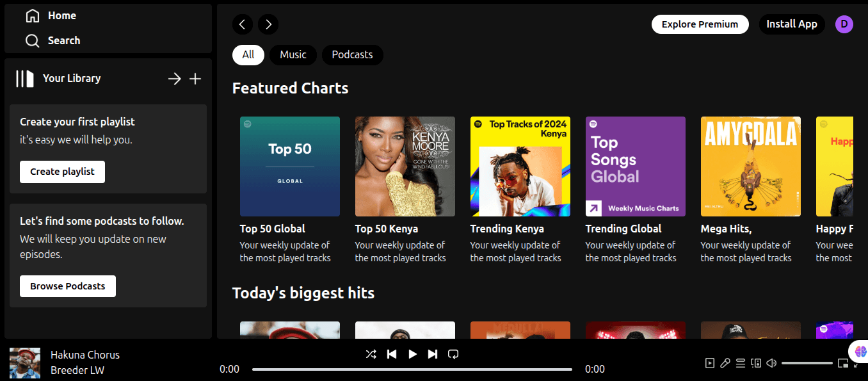Select the All filter chip
The image size is (868, 381).
coord(248,55)
